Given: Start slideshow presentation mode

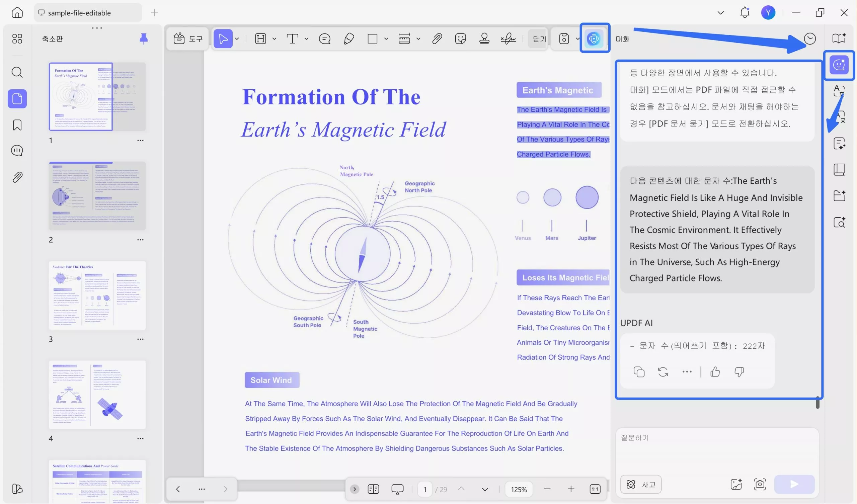Looking at the screenshot, I should (397, 489).
